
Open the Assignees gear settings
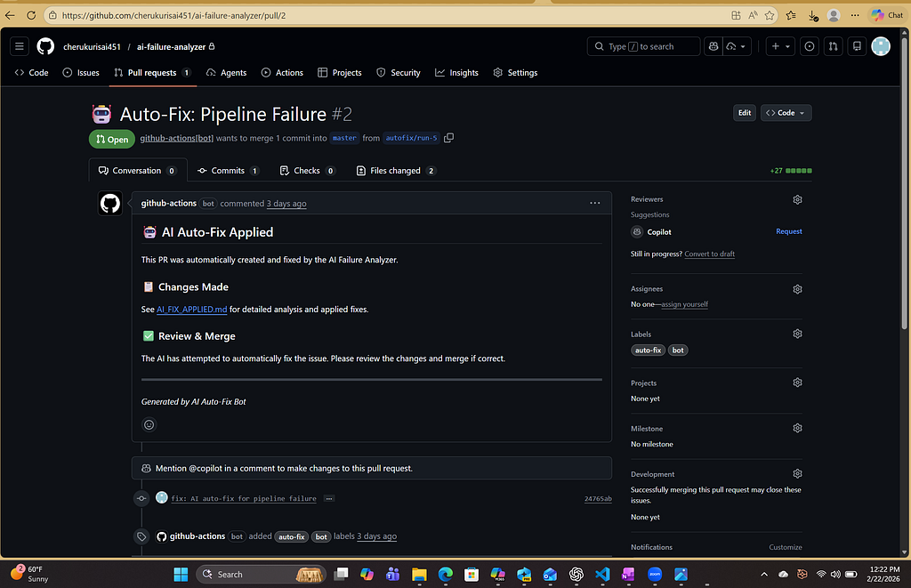tap(797, 289)
